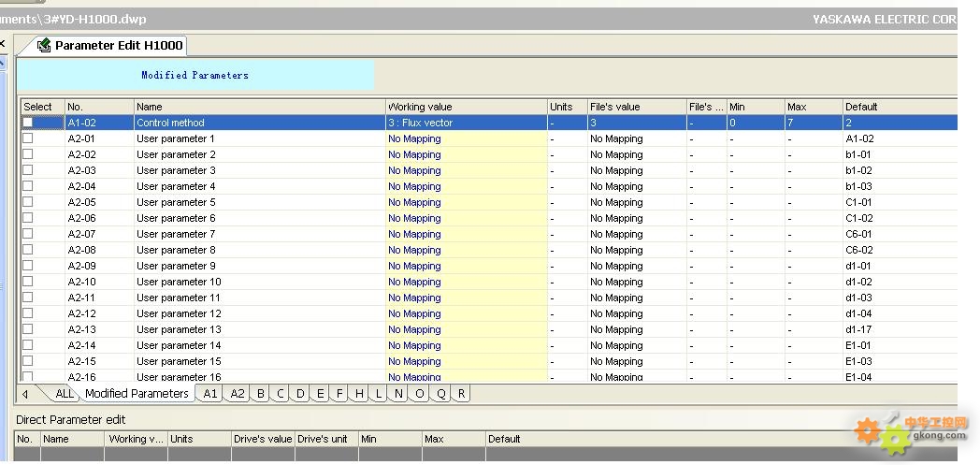Switch to the A2 parameter group tab
The image size is (980, 465).
point(237,394)
